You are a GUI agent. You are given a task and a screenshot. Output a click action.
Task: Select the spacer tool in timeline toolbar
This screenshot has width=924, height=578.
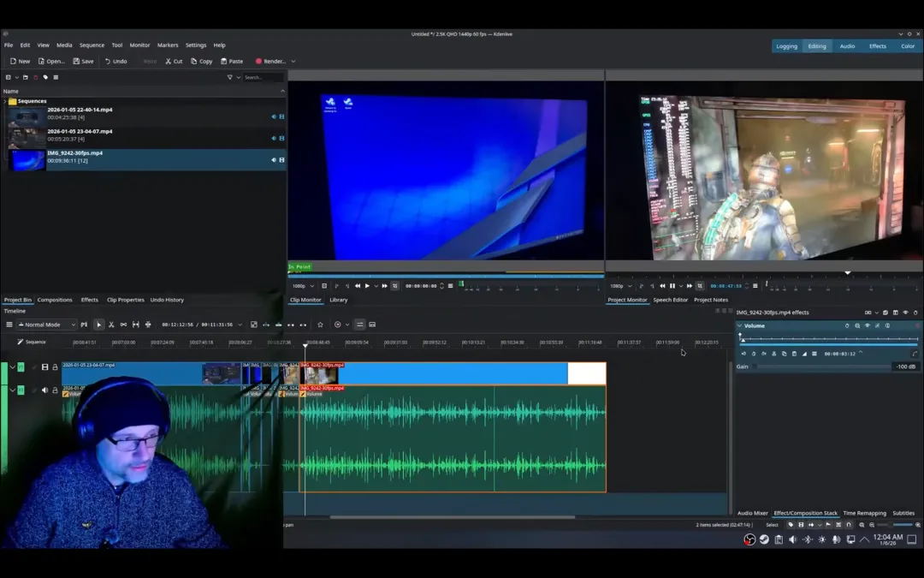123,325
